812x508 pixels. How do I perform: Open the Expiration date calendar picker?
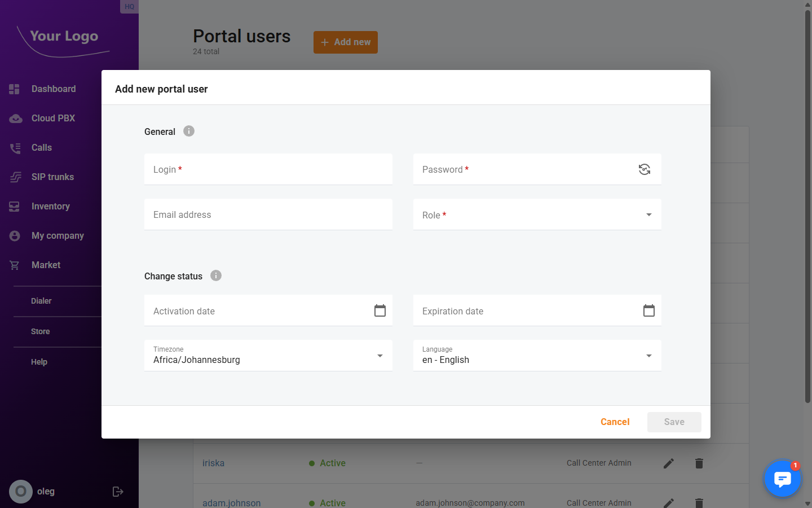click(648, 310)
